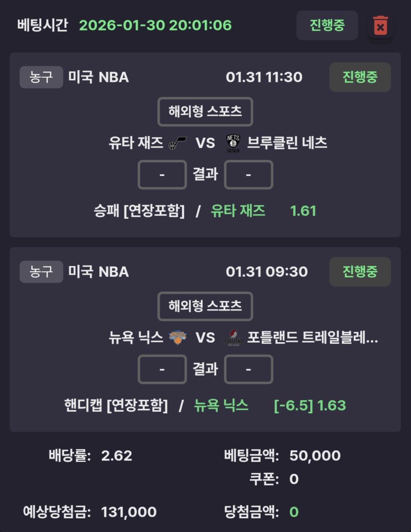Image resolution: width=411 pixels, height=532 pixels.
Task: Select 농구 tag on Jazz game
Action: point(41,77)
